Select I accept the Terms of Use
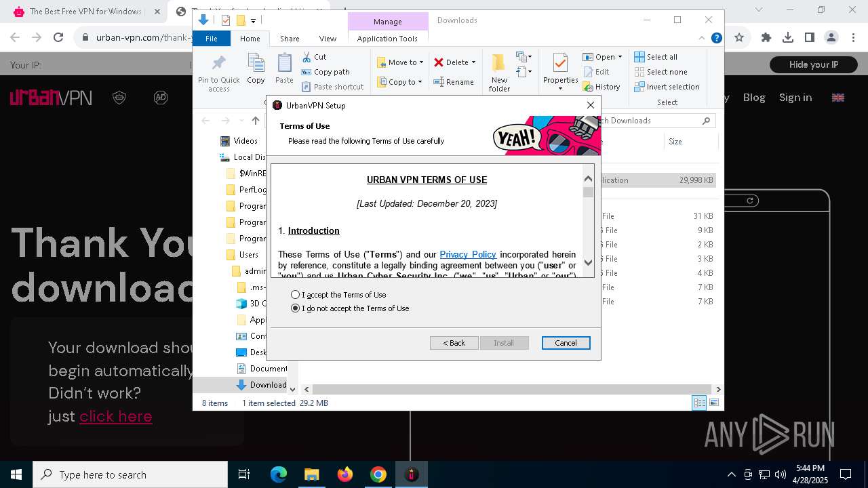This screenshot has height=488, width=868. 338,295
